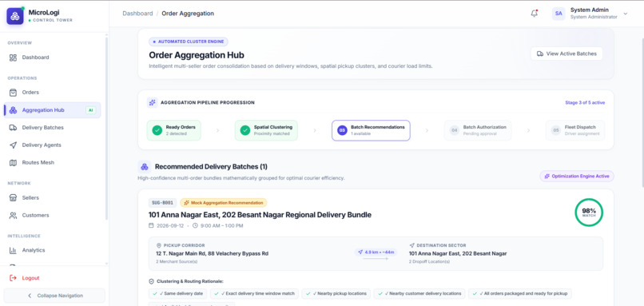Click the Destination Sector arrow icon

point(412,245)
